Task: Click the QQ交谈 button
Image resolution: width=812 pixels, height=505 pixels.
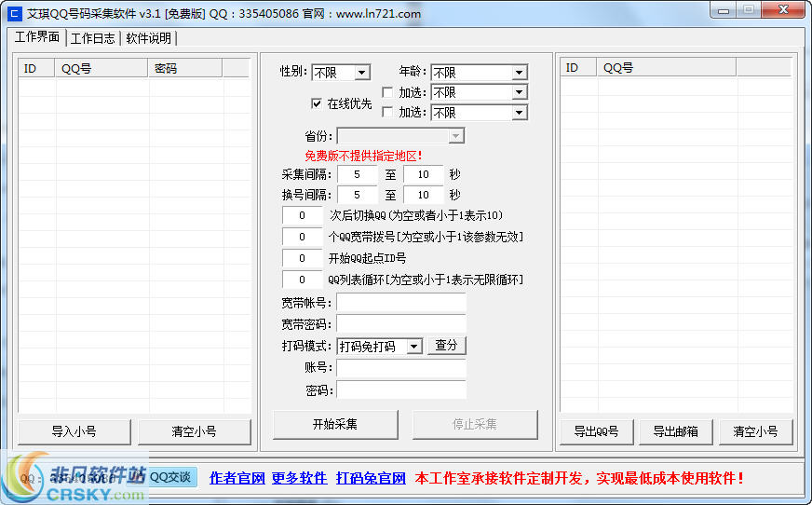Action: point(171,477)
